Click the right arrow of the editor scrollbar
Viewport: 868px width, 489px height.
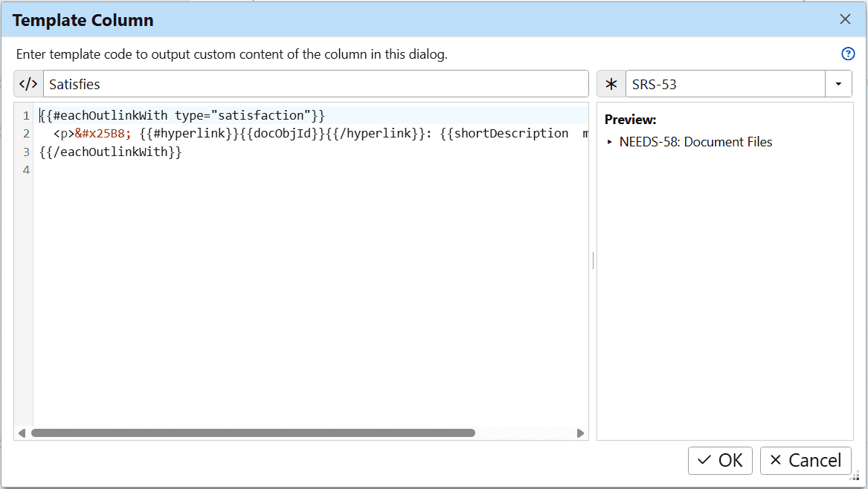pyautogui.click(x=581, y=432)
